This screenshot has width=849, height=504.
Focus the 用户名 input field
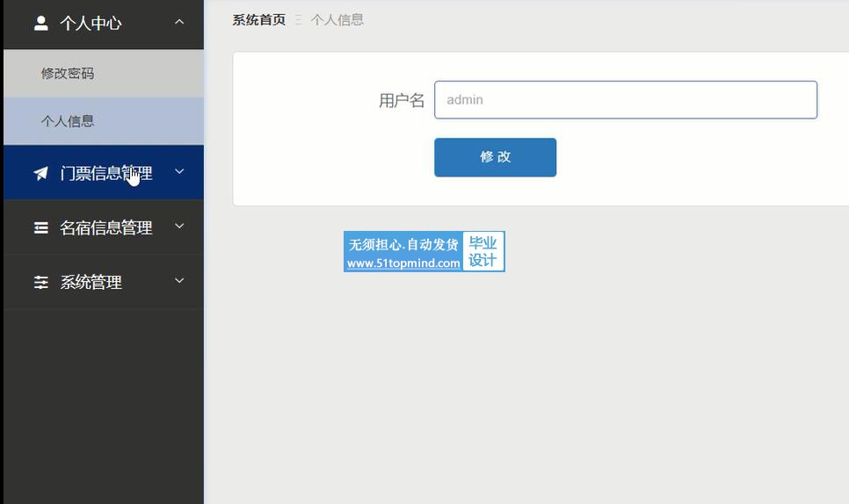626,99
